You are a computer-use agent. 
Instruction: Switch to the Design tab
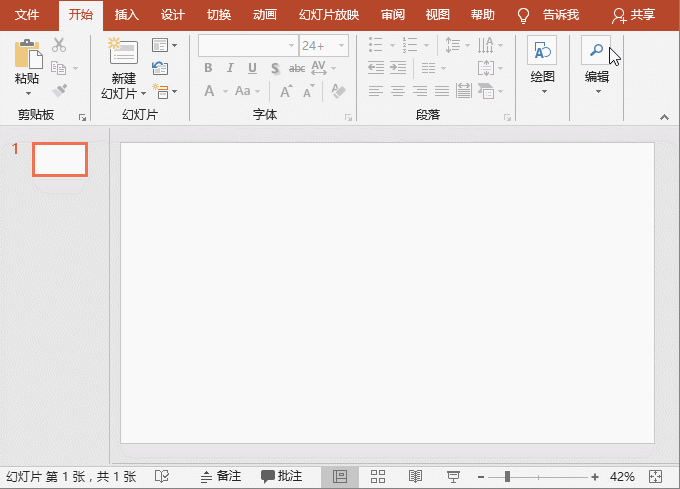[173, 15]
